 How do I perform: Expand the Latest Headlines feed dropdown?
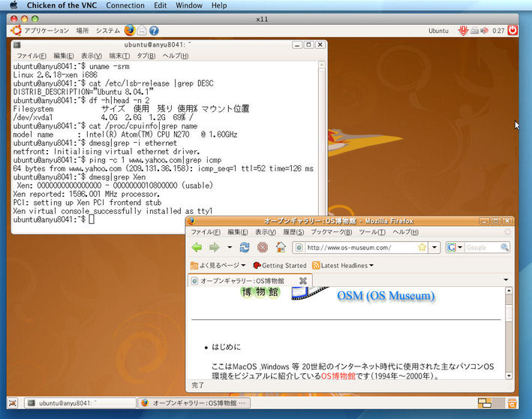[343, 266]
